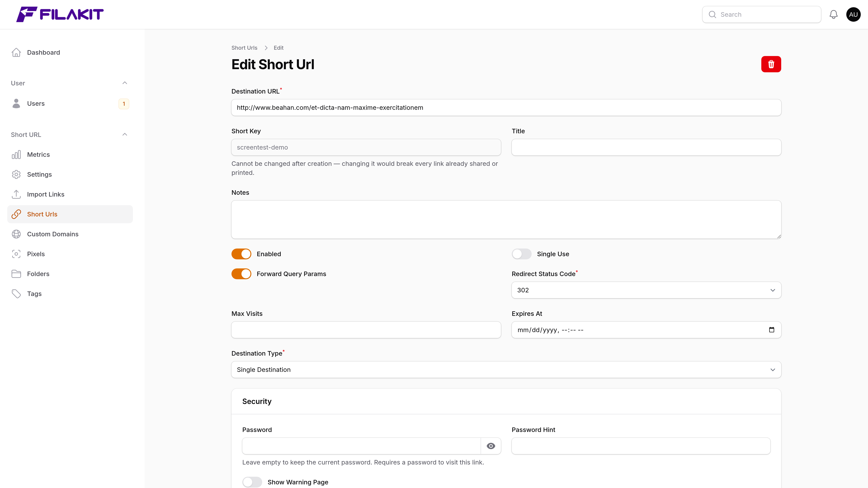Click the Custom Domains globe icon
Image resolution: width=868 pixels, height=488 pixels.
pos(16,234)
